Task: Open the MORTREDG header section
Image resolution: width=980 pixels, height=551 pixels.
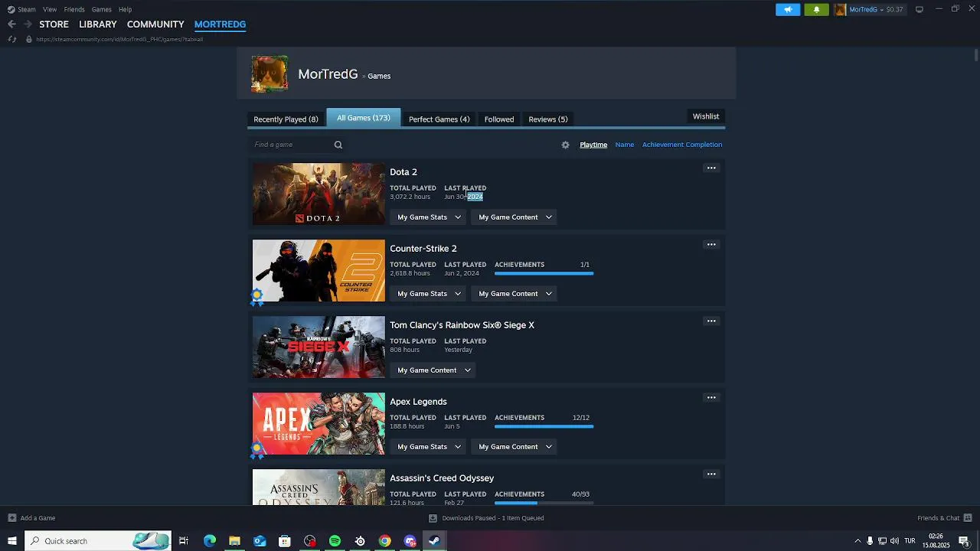Action: pos(220,24)
